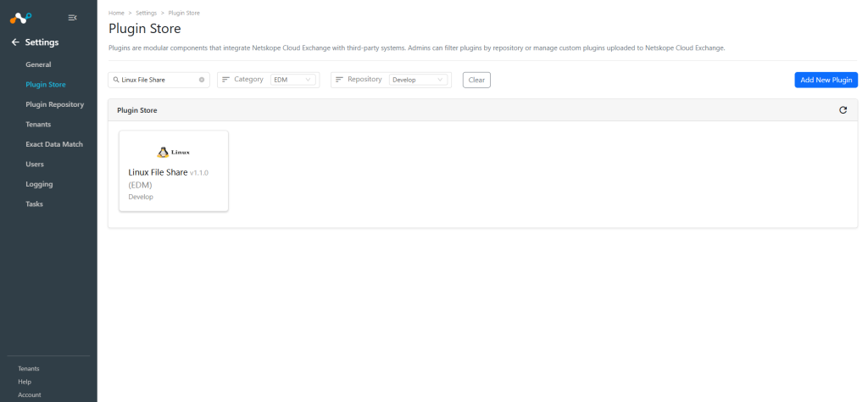Click the Repository filter icon

coord(339,80)
